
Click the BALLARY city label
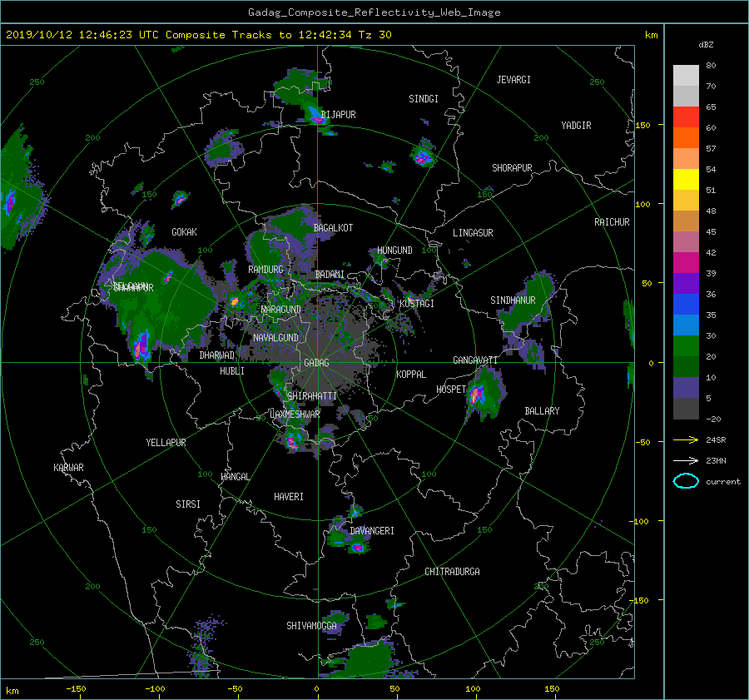coord(542,411)
